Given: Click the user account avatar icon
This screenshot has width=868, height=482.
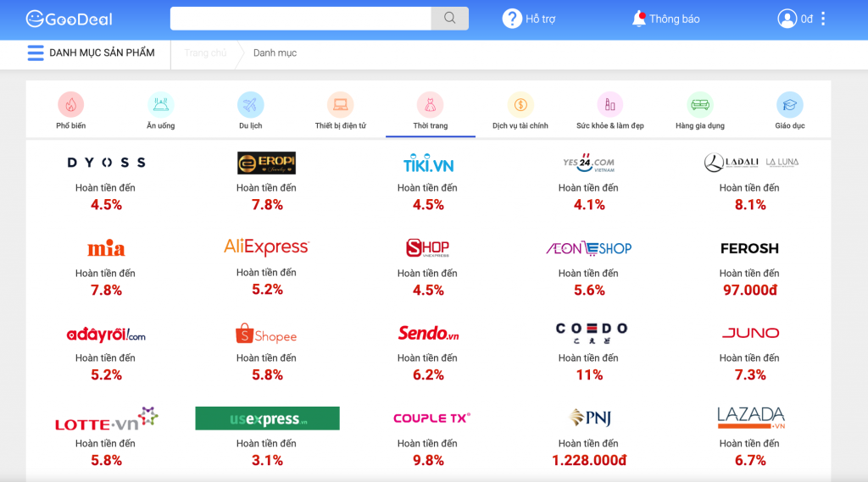Looking at the screenshot, I should tap(787, 19).
